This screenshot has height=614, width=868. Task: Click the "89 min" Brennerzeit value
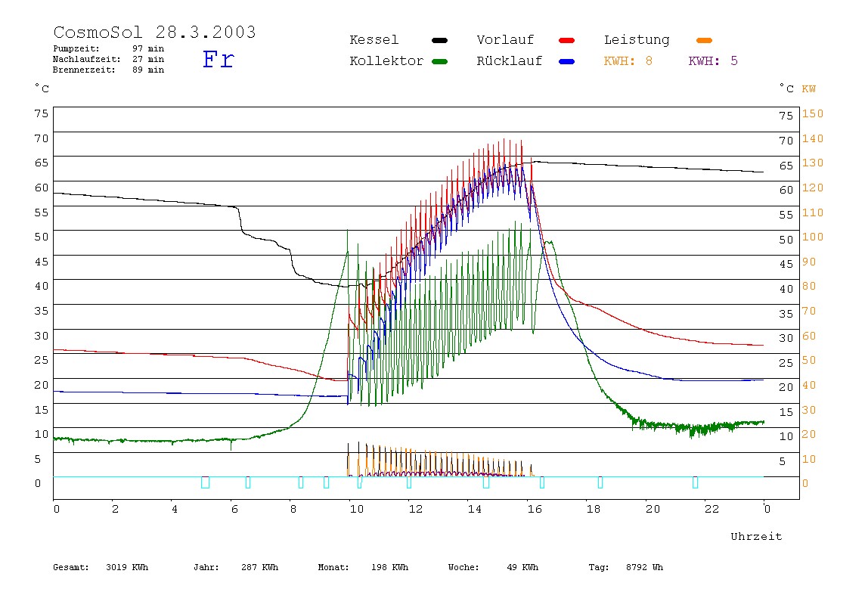[147, 70]
